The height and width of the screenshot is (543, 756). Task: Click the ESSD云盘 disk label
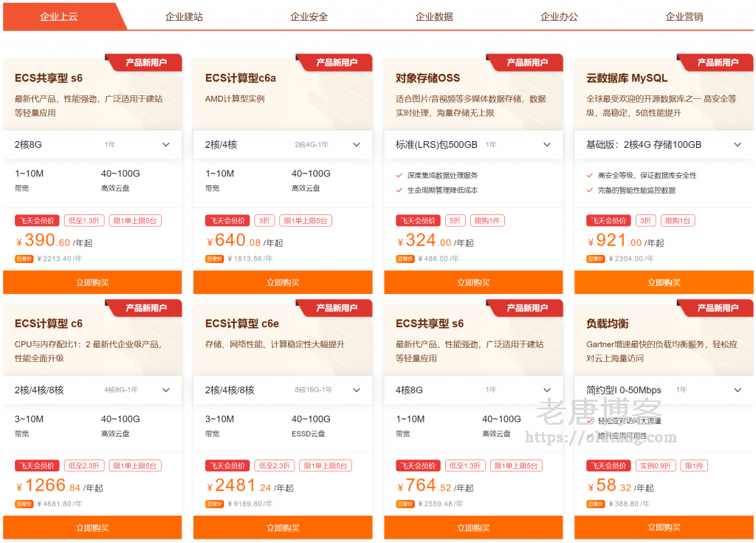click(308, 434)
